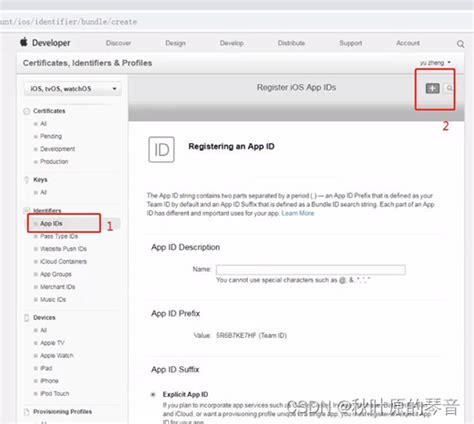Viewport: 474px width, 424px height.
Task: Select iPad devices
Action: [46, 368]
